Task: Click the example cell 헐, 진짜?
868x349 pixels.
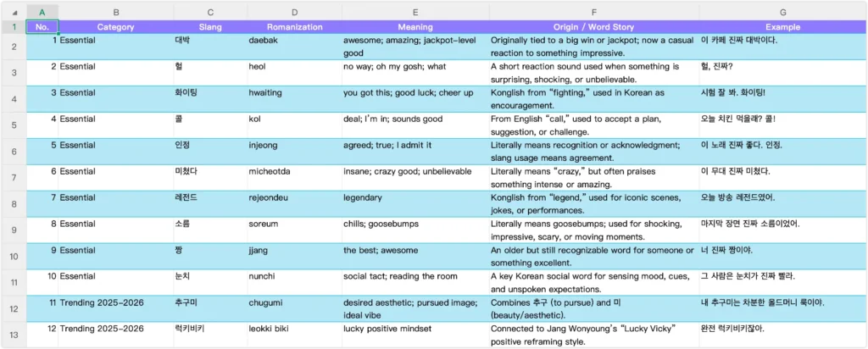Action: (782, 73)
